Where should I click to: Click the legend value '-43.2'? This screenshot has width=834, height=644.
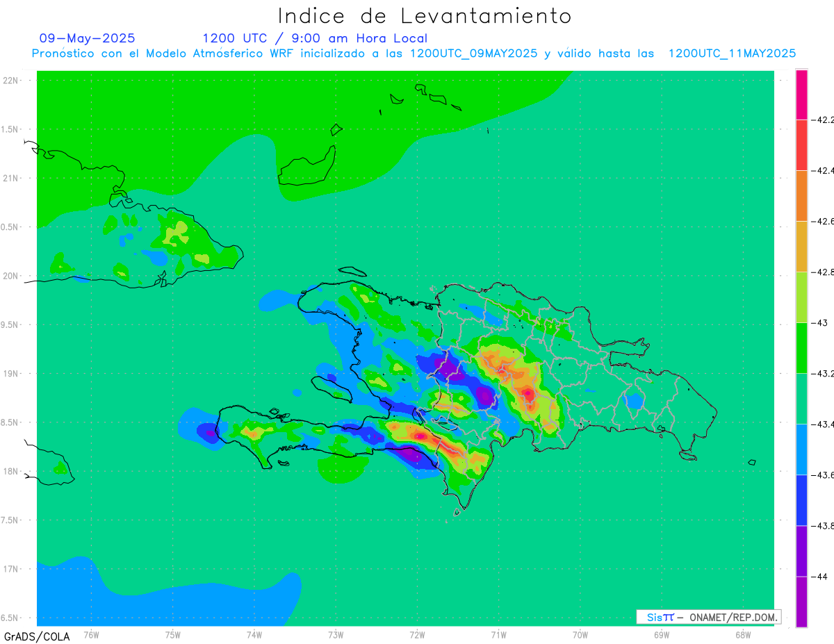pos(824,373)
